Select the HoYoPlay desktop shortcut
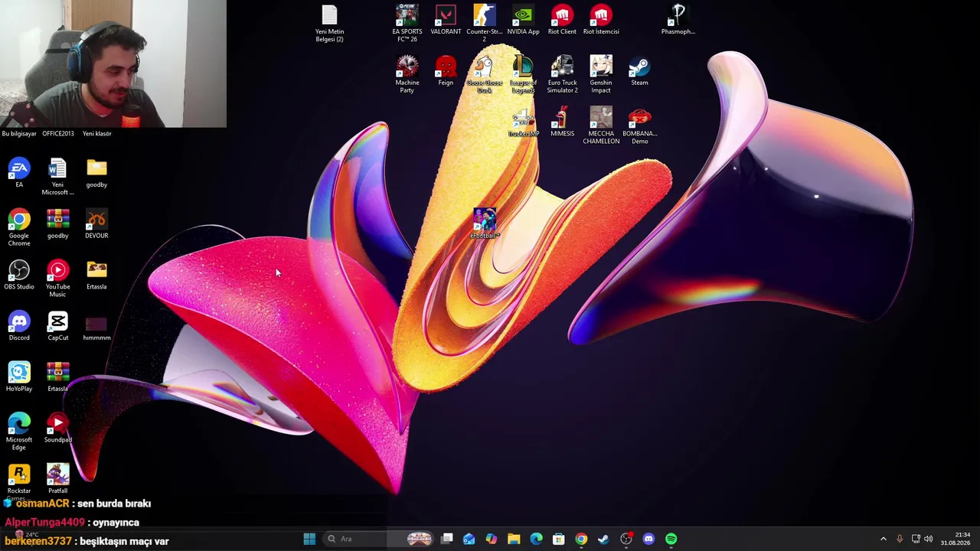The height and width of the screenshot is (551, 980). point(19,377)
